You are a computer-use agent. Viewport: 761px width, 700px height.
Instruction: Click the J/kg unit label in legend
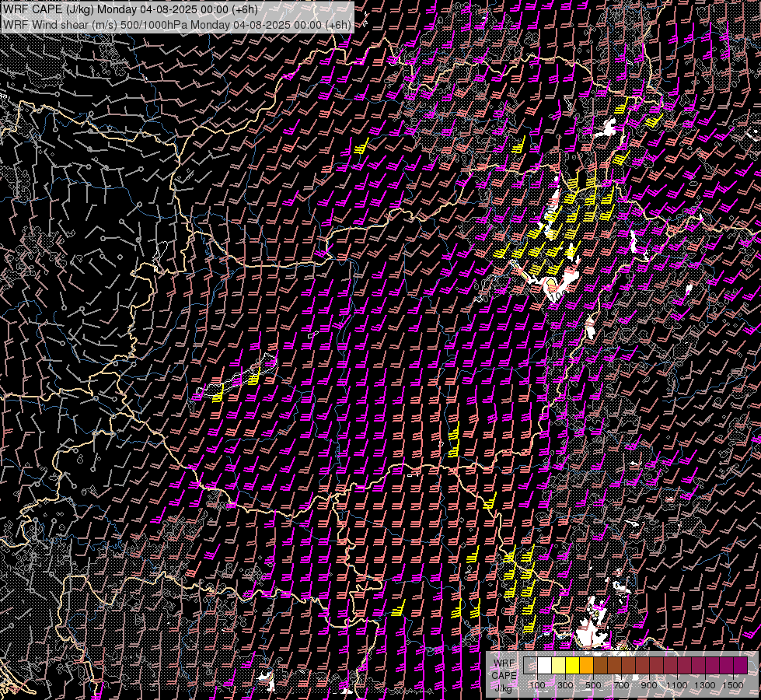click(x=503, y=688)
